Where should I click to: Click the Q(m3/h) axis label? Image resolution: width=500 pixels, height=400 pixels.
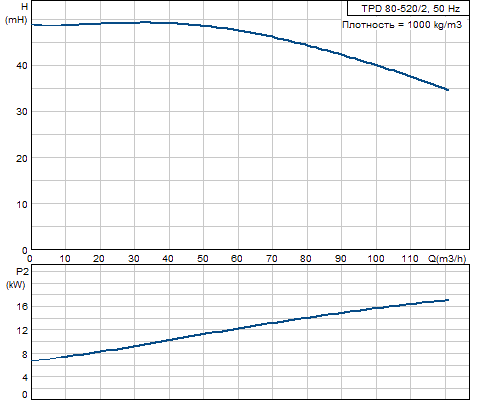447,258
